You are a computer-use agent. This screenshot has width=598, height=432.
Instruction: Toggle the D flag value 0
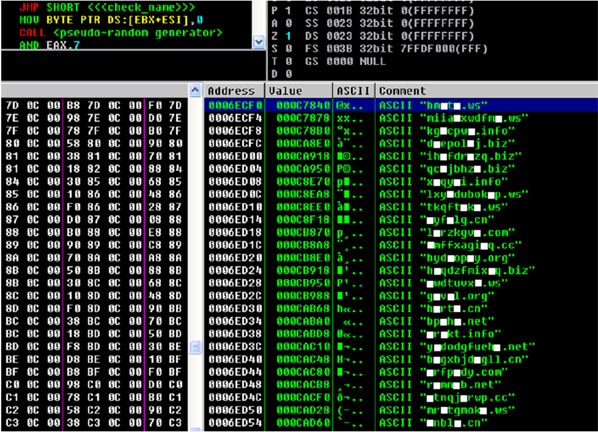pyautogui.click(x=288, y=74)
